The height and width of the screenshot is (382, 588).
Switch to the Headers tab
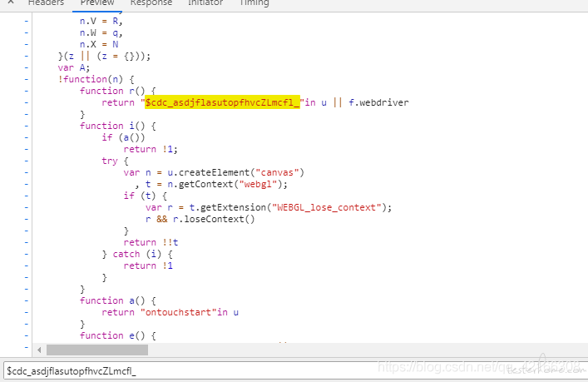[46, 3]
